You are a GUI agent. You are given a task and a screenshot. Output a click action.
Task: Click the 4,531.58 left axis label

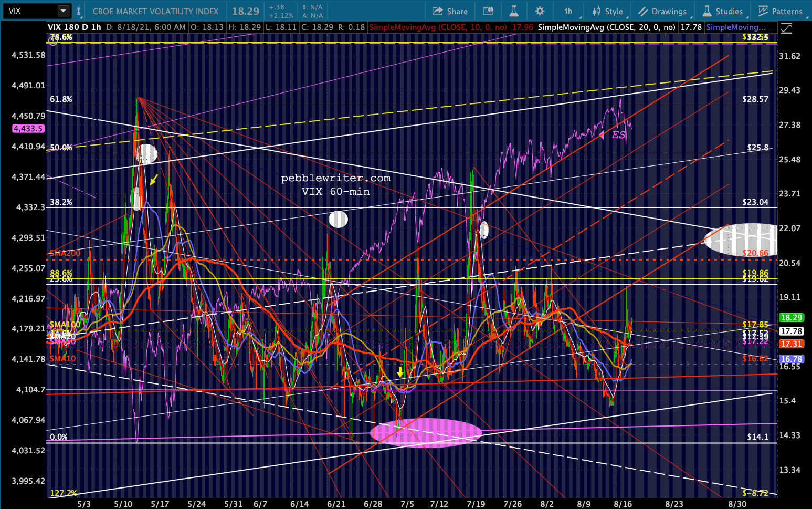click(28, 55)
